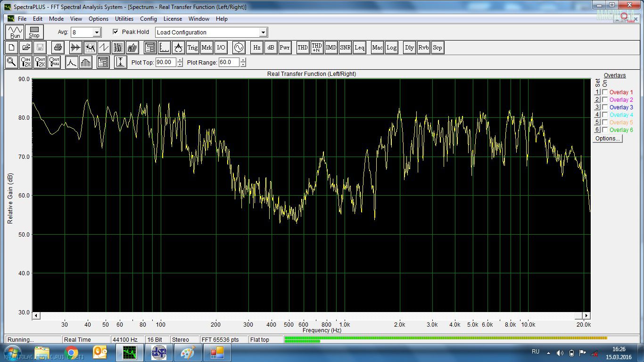644x362 pixels.
Task: Click the Rvb reverberation button
Action: point(423,48)
